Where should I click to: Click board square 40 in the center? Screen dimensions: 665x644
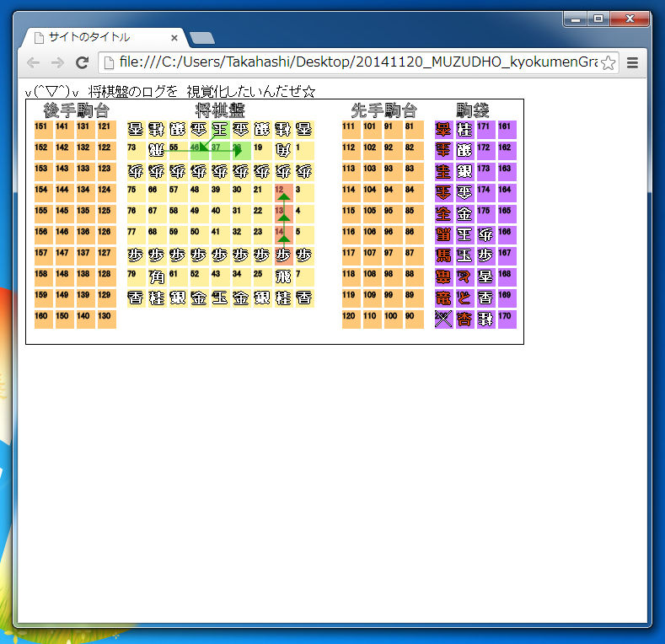pyautogui.click(x=220, y=214)
